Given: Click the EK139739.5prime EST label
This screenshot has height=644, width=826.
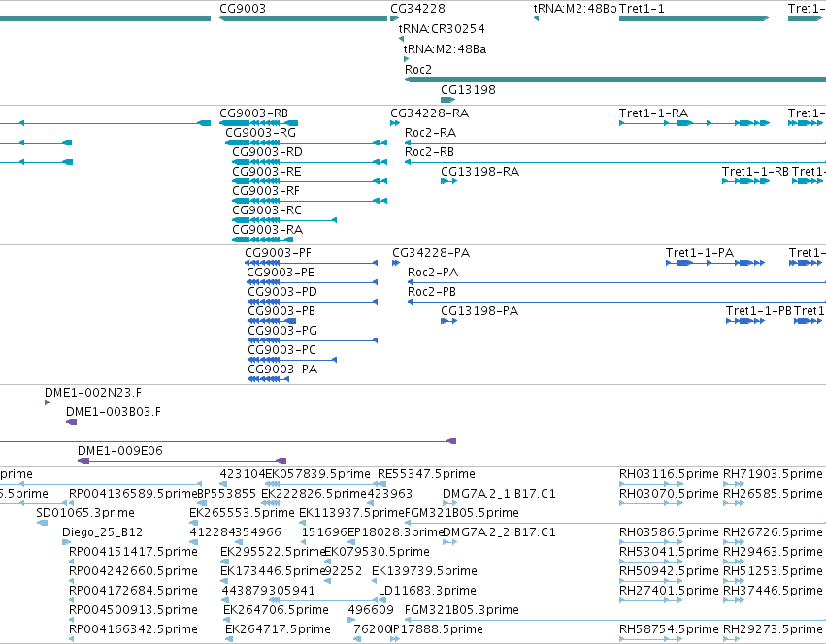Looking at the screenshot, I should (424, 571).
